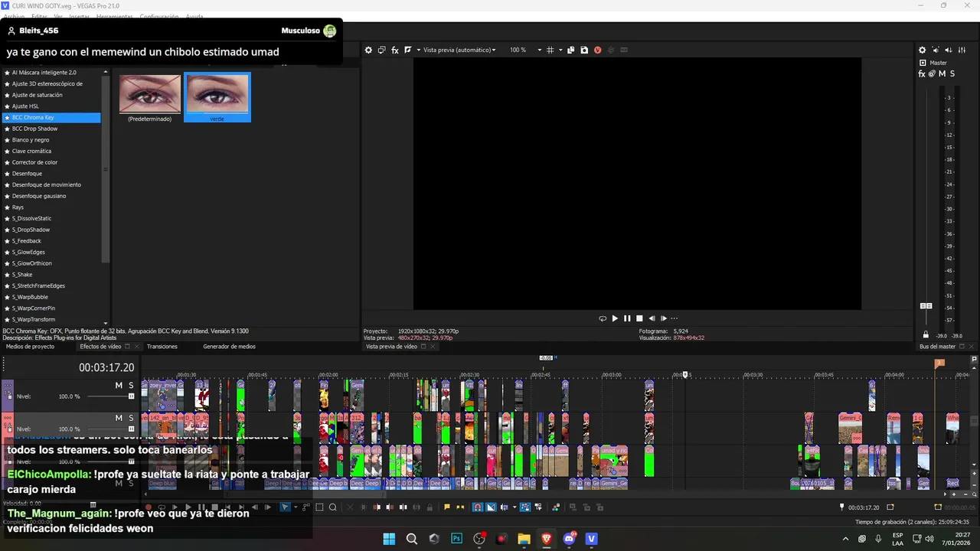This screenshot has width=980, height=551.
Task: Mute the Master bus with M
Action: (942, 73)
